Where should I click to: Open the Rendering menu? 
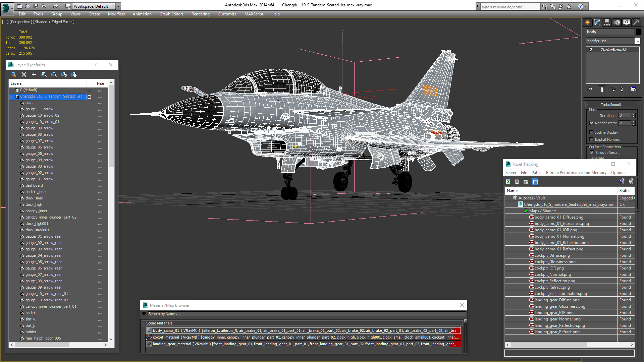200,14
